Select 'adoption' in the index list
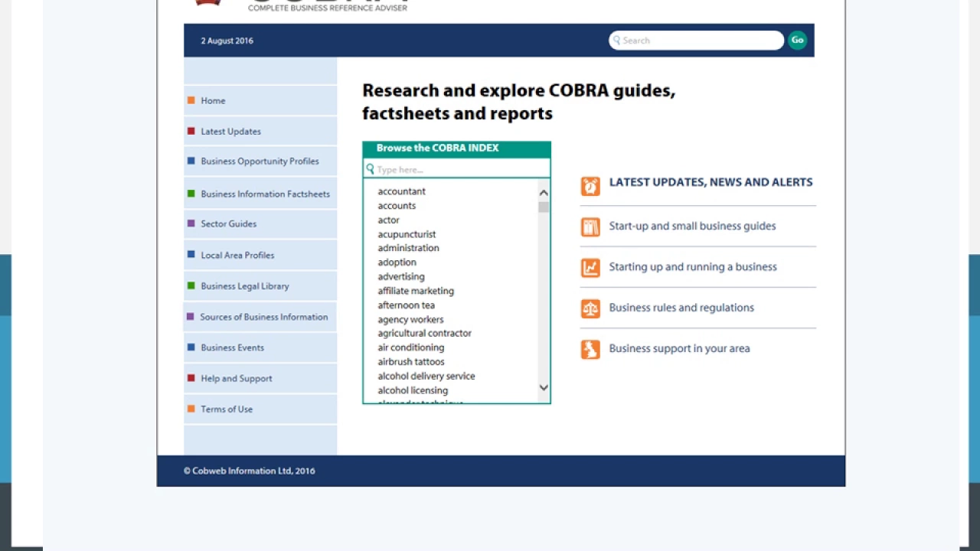Screen dimensions: 980x551 tap(397, 262)
